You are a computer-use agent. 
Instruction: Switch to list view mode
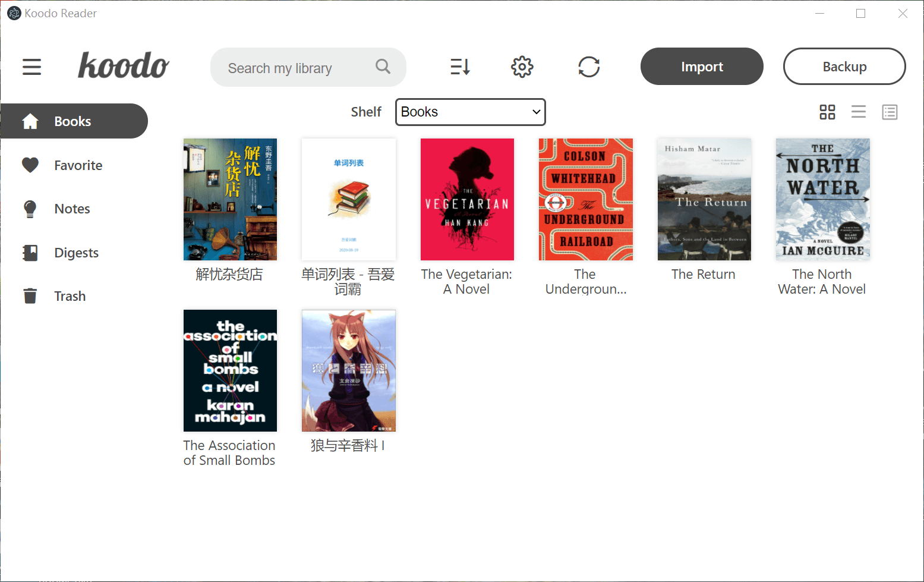click(859, 112)
